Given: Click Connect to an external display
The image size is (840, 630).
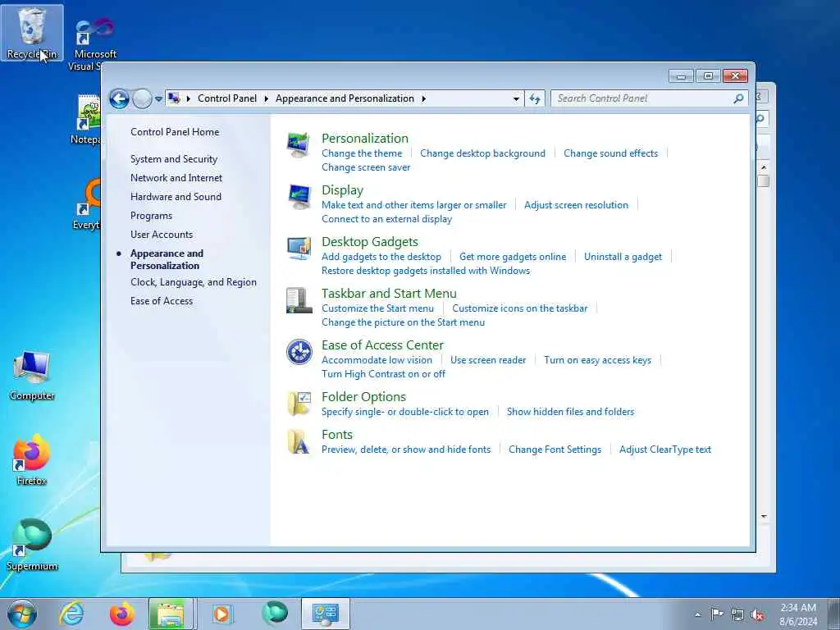Looking at the screenshot, I should click(387, 218).
